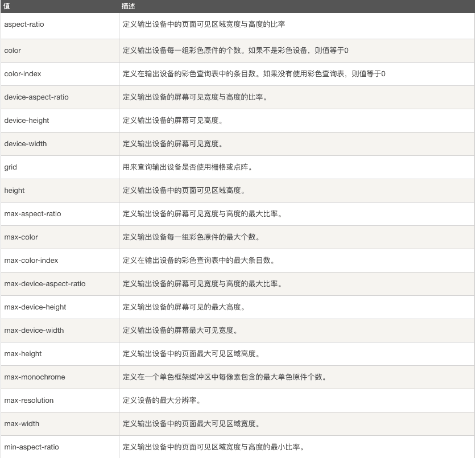Click the description '用来查询输出设备是否使用栅格或点阵。'
Screen dimensions: 476x458
pos(188,167)
